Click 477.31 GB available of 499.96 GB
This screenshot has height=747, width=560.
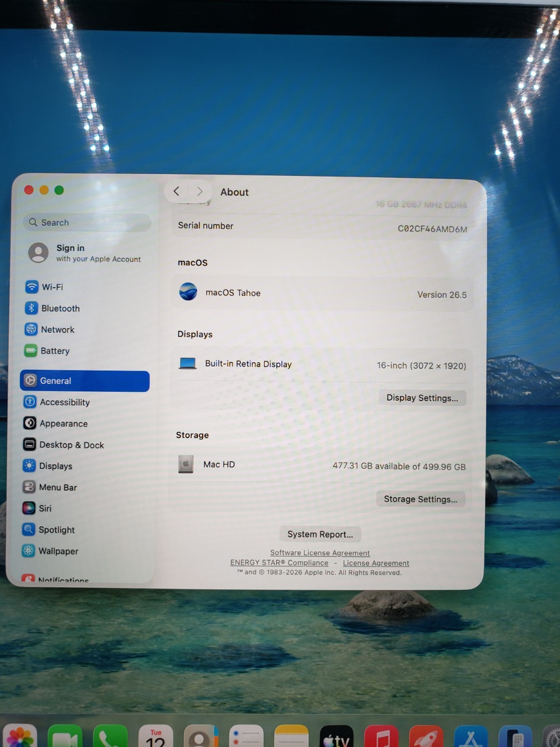click(x=399, y=466)
